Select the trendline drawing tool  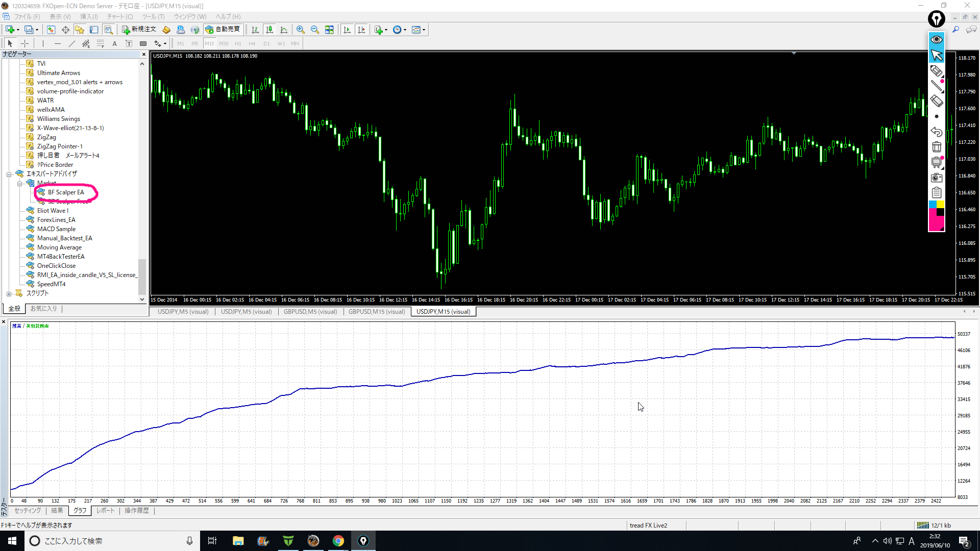72,43
